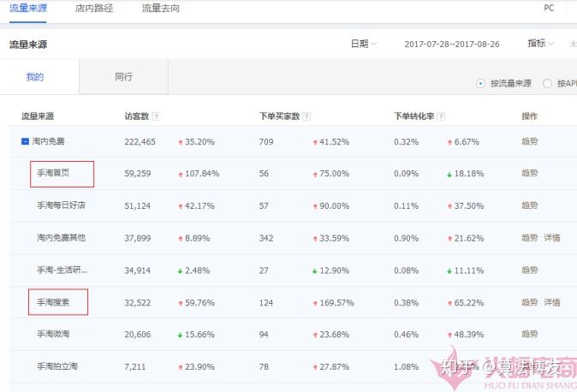Select the 按APP radio button

[x=547, y=84]
